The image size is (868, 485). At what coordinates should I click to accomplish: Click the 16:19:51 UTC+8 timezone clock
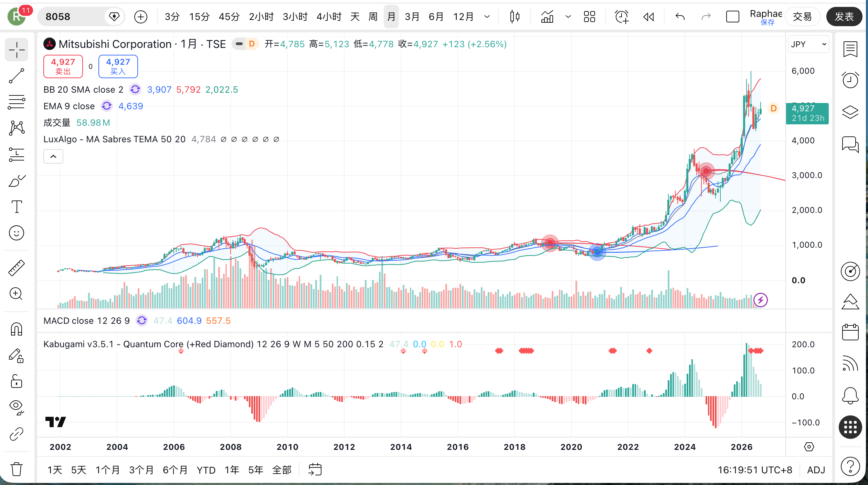click(x=755, y=470)
